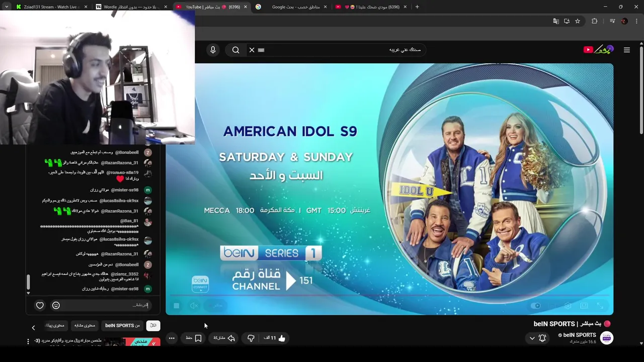The height and width of the screenshot is (362, 644).
Task: Open the emoji picker in live chat
Action: [x=56, y=305]
